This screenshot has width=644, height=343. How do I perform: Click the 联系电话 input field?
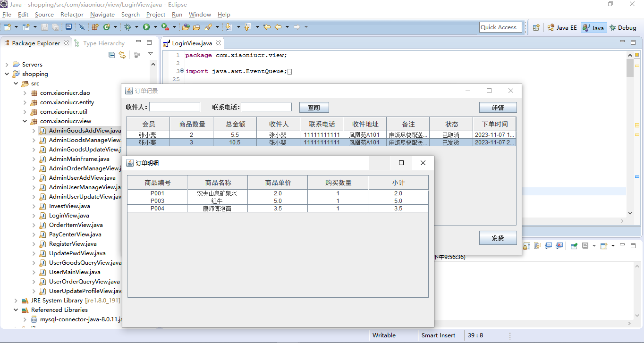pos(266,107)
